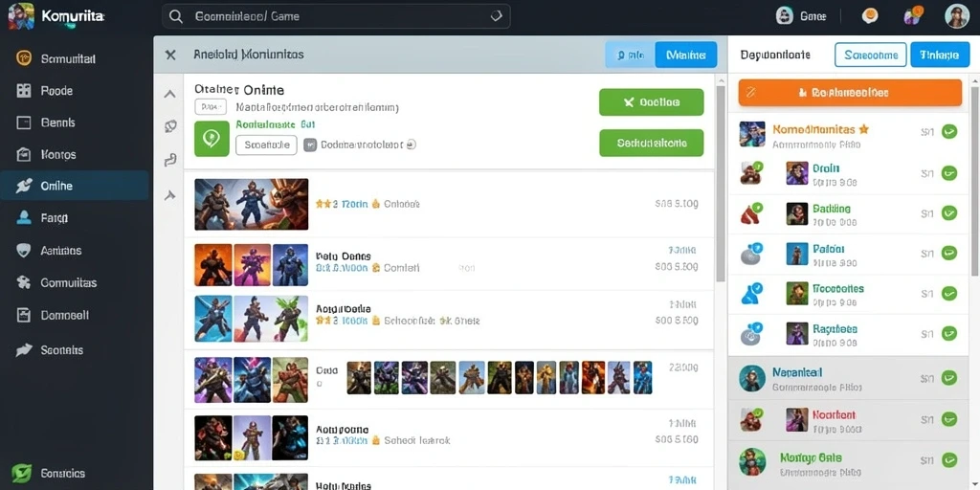Toggle green check for Mortage Sate row
Image resolution: width=980 pixels, height=490 pixels.
(x=949, y=460)
